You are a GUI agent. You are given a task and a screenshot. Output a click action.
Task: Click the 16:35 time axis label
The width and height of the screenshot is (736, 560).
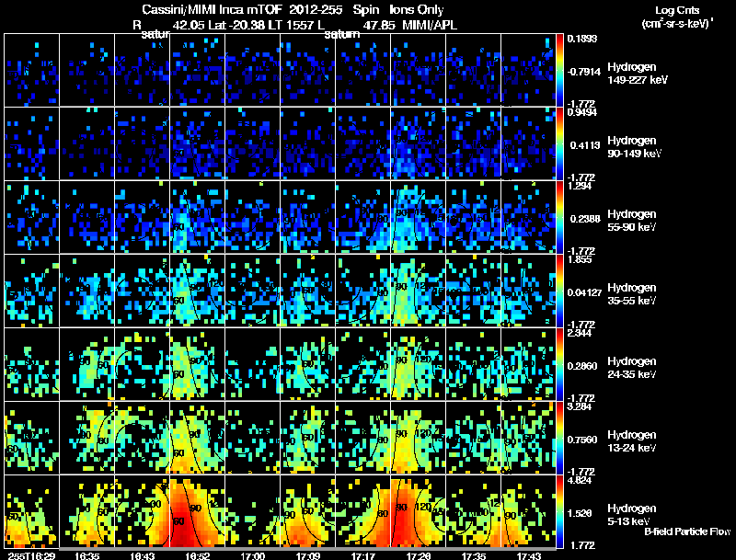tap(86, 555)
